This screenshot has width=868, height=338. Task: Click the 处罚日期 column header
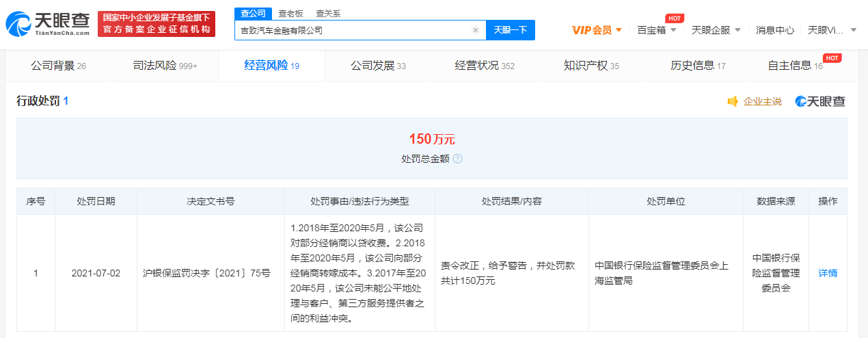click(x=96, y=201)
